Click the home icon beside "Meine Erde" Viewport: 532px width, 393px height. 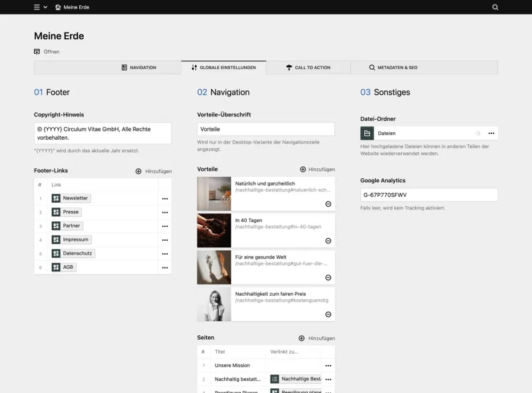click(56, 7)
